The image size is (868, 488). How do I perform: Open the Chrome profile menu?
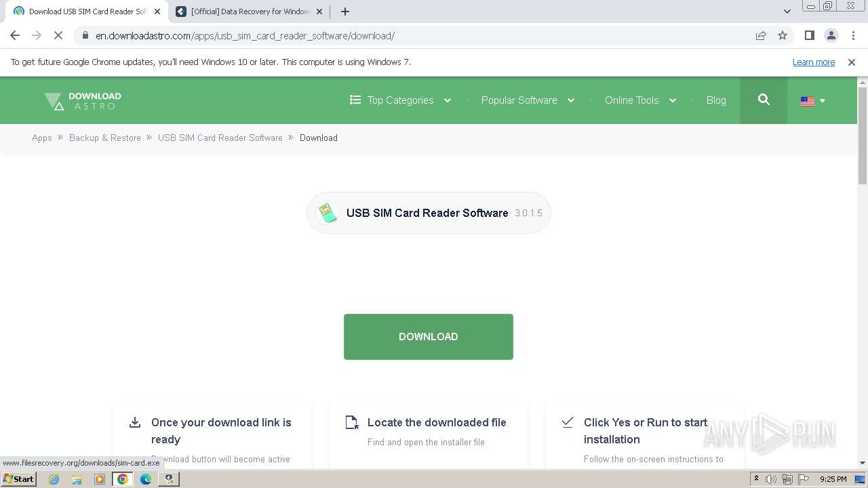click(x=831, y=36)
